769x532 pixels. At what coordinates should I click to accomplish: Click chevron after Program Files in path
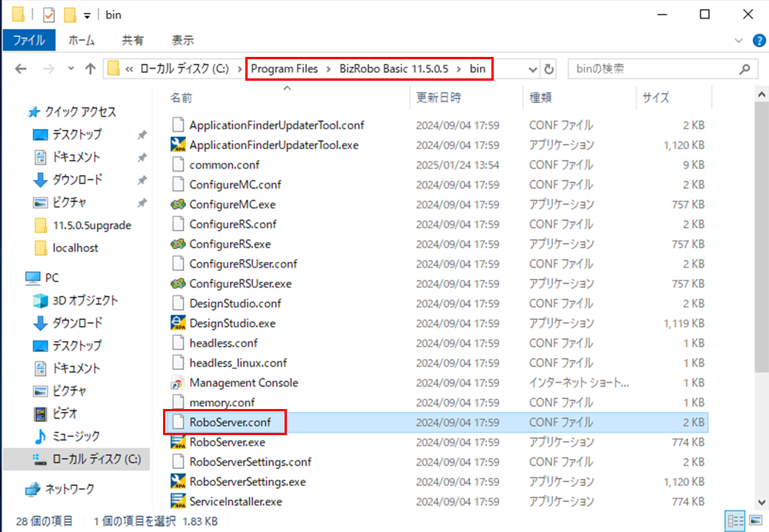click(x=328, y=68)
